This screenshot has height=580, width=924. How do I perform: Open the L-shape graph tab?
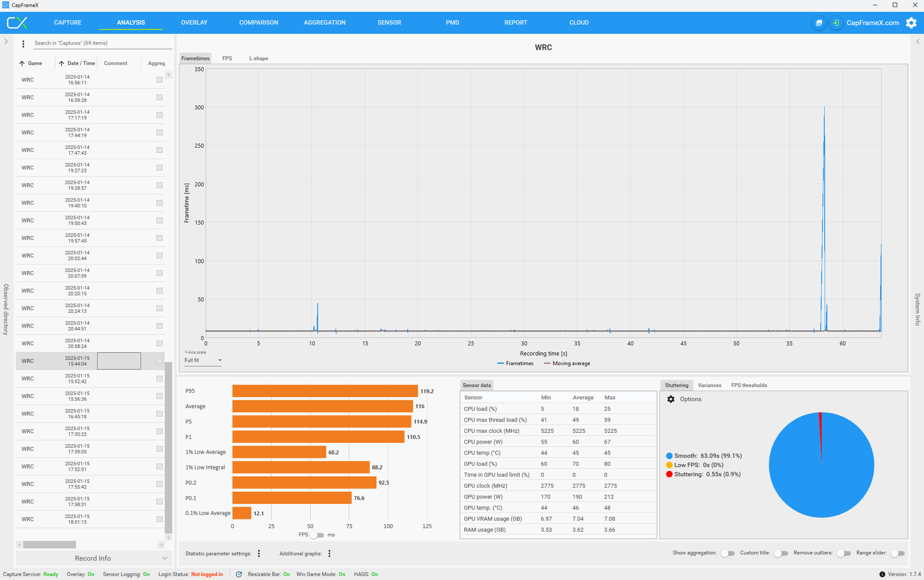click(x=258, y=58)
